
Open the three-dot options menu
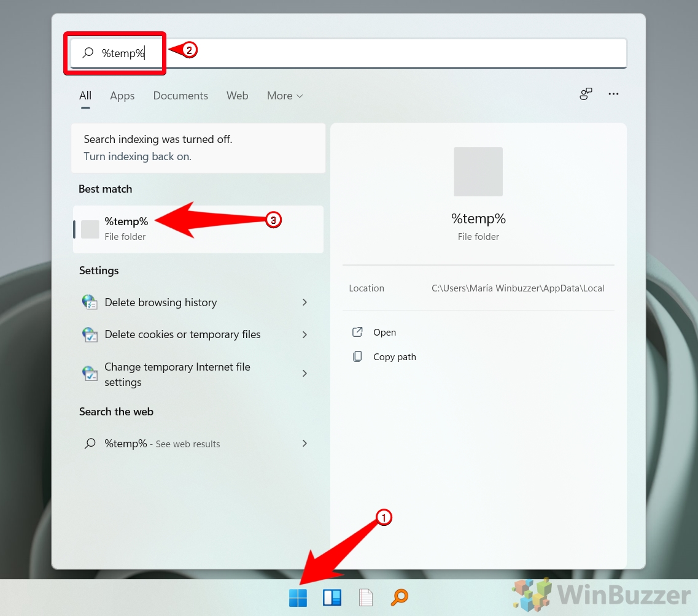coord(613,94)
